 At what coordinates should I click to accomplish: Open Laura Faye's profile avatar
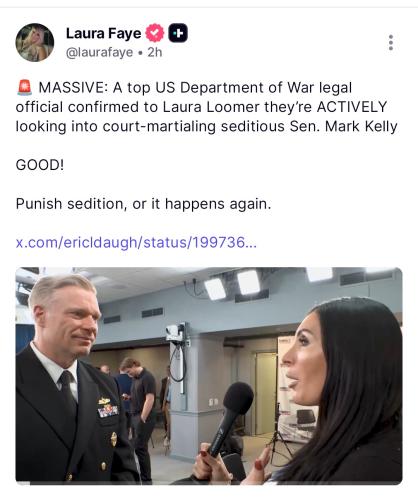tap(35, 42)
